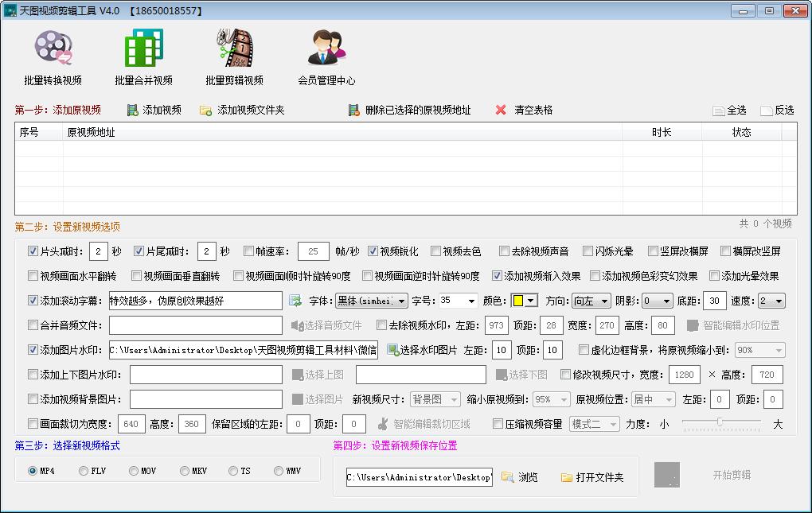Click the 添加视频 icon button

133,111
